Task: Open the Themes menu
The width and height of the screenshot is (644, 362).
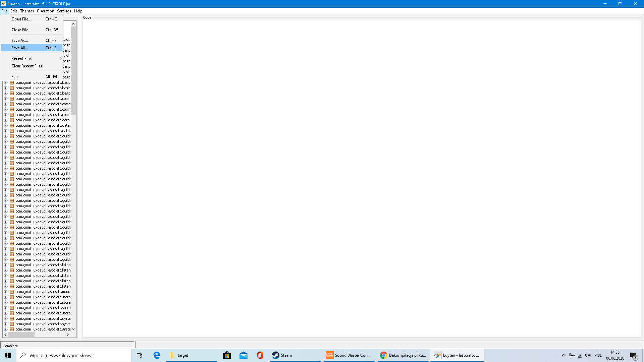Action: [x=27, y=11]
